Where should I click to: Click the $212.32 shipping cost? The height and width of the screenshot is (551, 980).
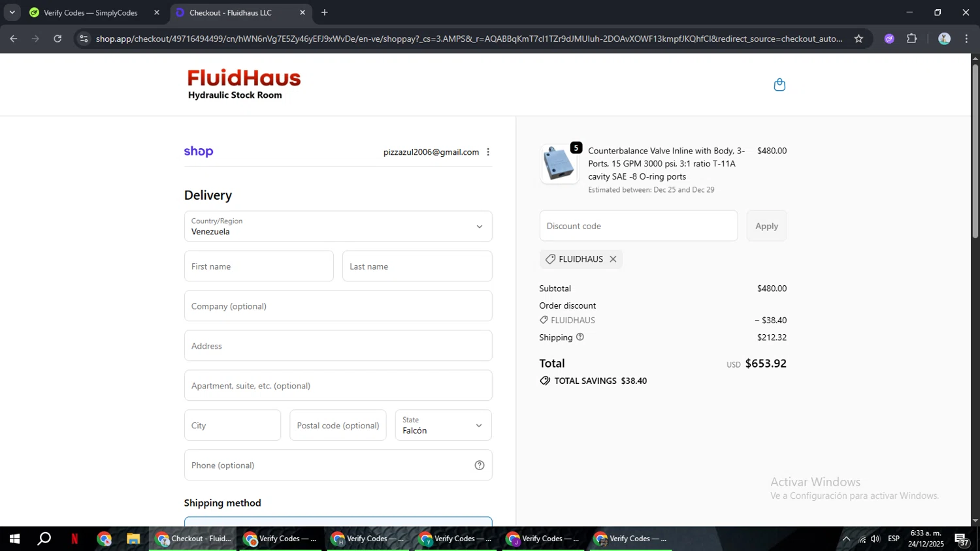(772, 338)
